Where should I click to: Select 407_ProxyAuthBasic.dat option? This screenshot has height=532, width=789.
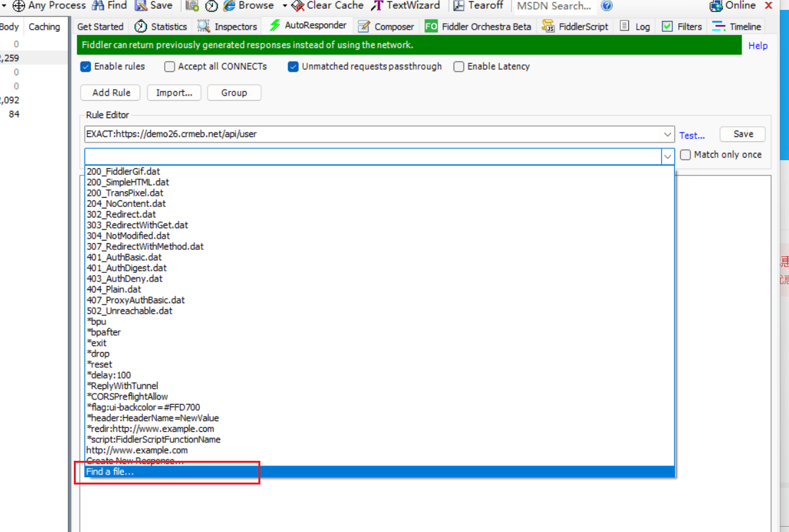[380, 301]
